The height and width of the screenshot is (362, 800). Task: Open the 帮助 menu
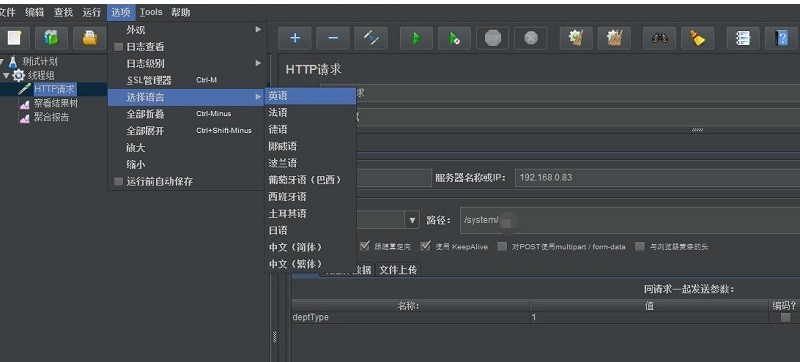181,12
